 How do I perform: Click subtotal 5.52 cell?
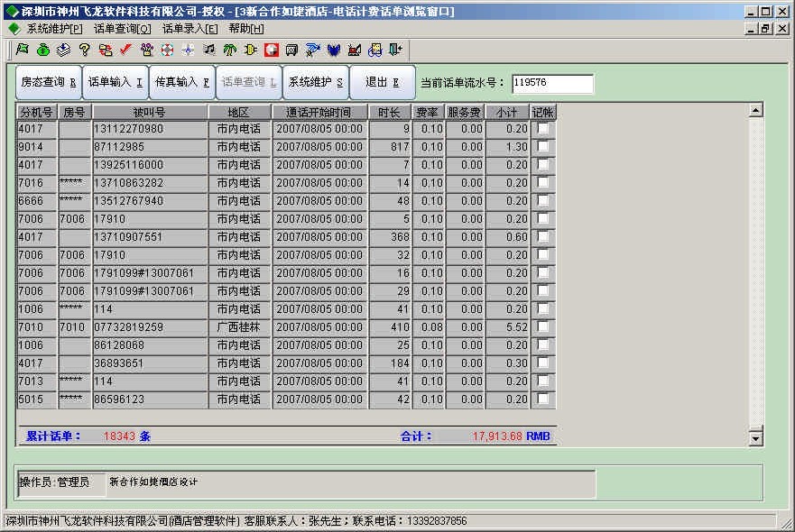(x=507, y=327)
